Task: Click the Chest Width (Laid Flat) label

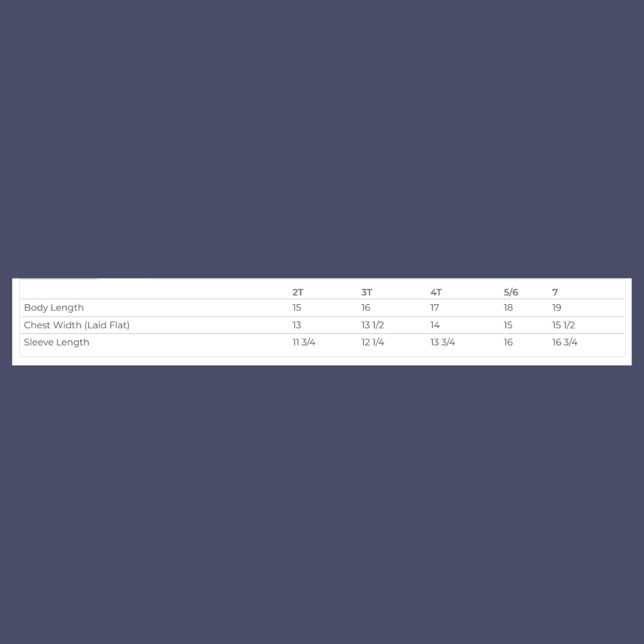Action: [77, 325]
